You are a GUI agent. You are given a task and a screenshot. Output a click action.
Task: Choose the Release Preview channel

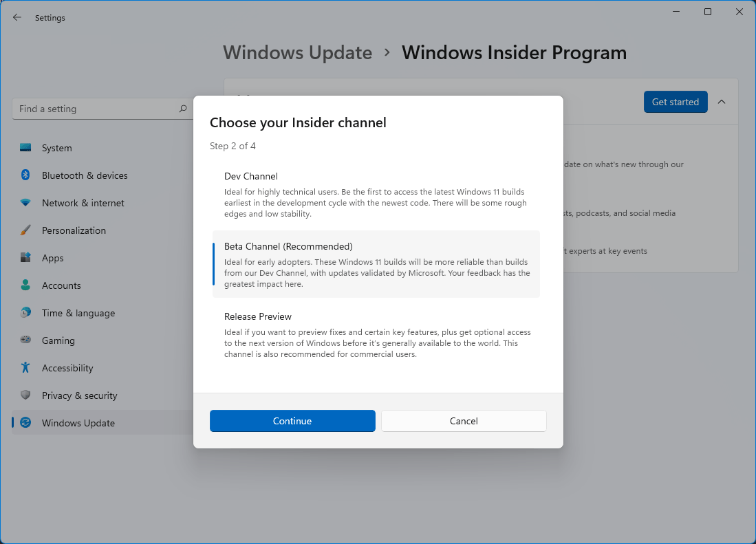tap(376, 334)
